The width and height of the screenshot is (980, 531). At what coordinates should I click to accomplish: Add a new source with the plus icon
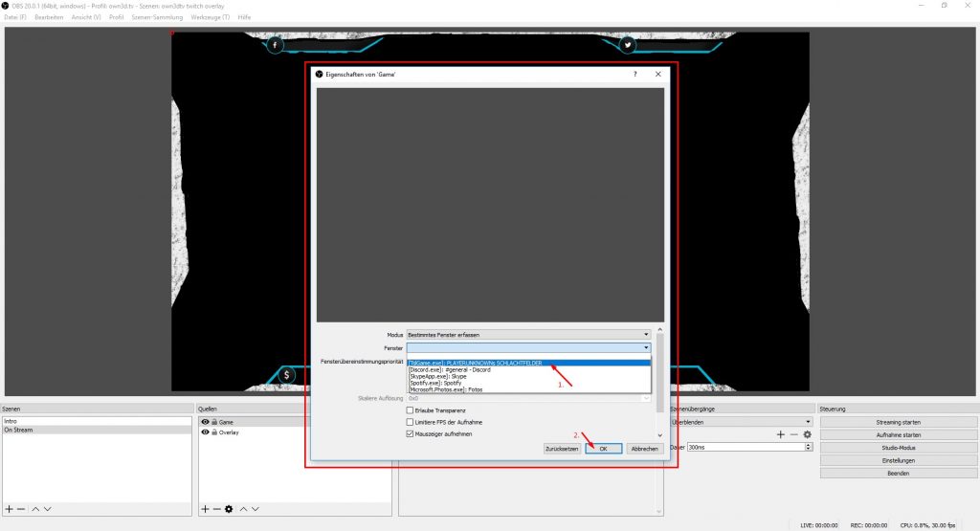coord(205,508)
